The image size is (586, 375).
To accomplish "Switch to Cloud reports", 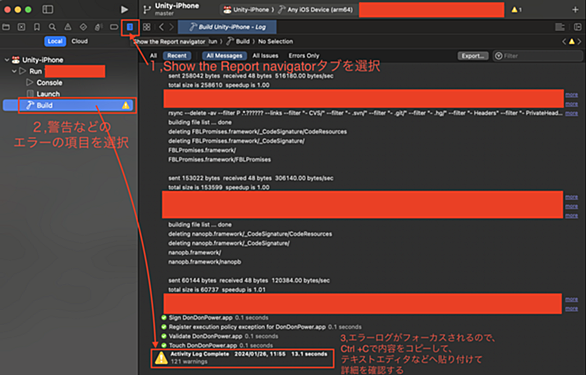I will pos(80,41).
